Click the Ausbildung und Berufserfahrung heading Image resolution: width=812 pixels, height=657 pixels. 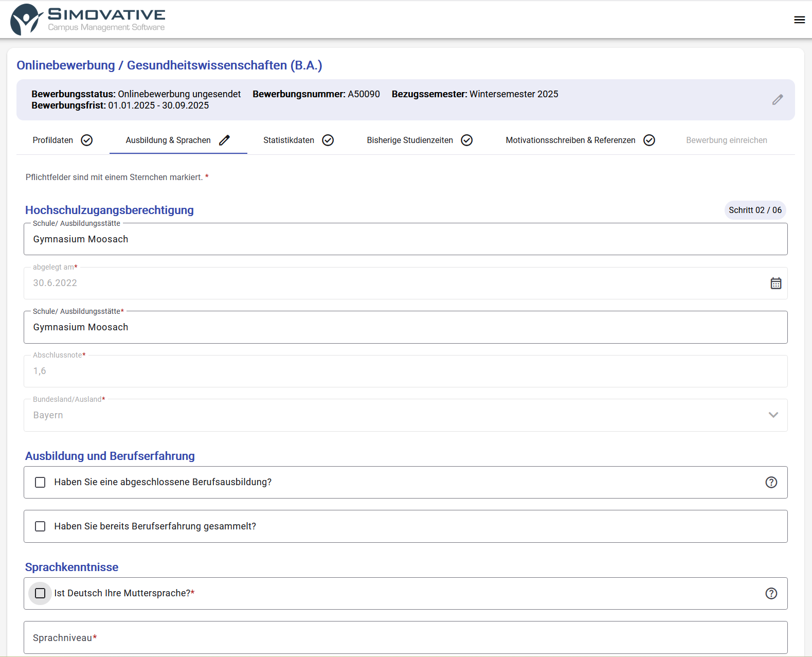pyautogui.click(x=110, y=456)
